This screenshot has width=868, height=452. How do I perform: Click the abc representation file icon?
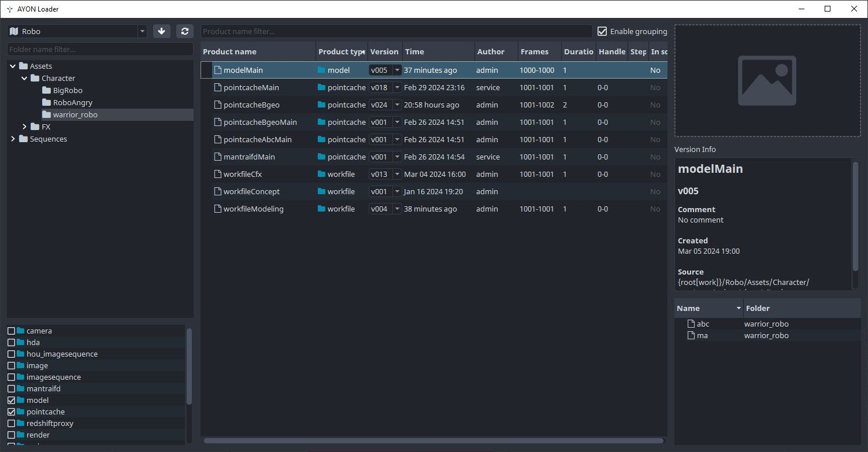(x=691, y=324)
